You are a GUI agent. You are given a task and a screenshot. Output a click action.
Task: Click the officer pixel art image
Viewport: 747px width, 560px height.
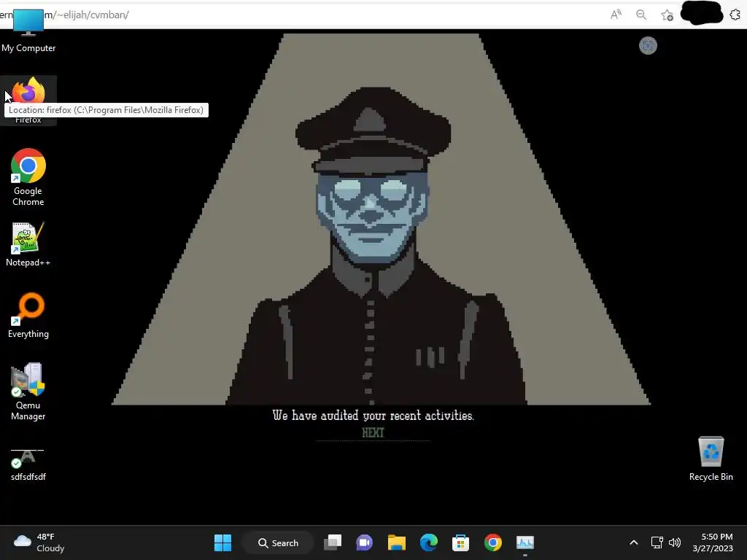click(x=381, y=219)
